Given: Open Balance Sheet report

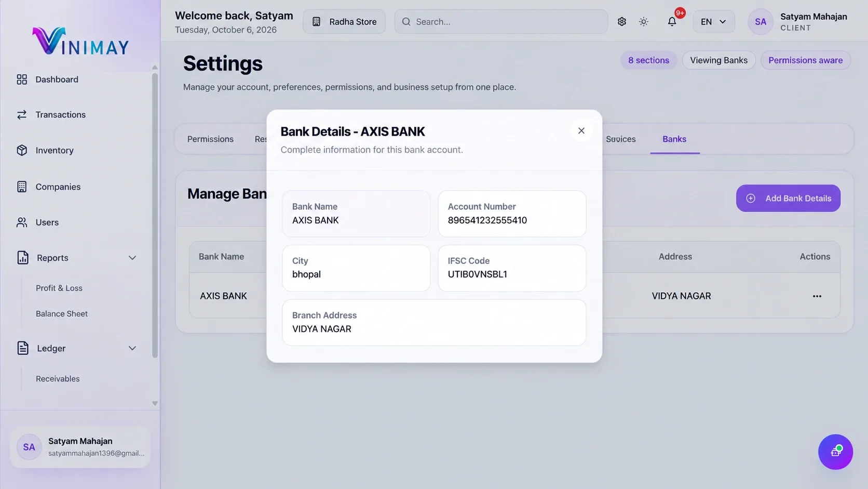Looking at the screenshot, I should pos(62,314).
